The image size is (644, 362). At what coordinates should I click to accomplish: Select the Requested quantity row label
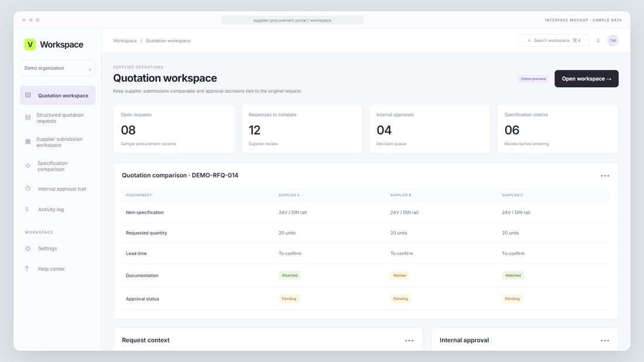point(146,233)
